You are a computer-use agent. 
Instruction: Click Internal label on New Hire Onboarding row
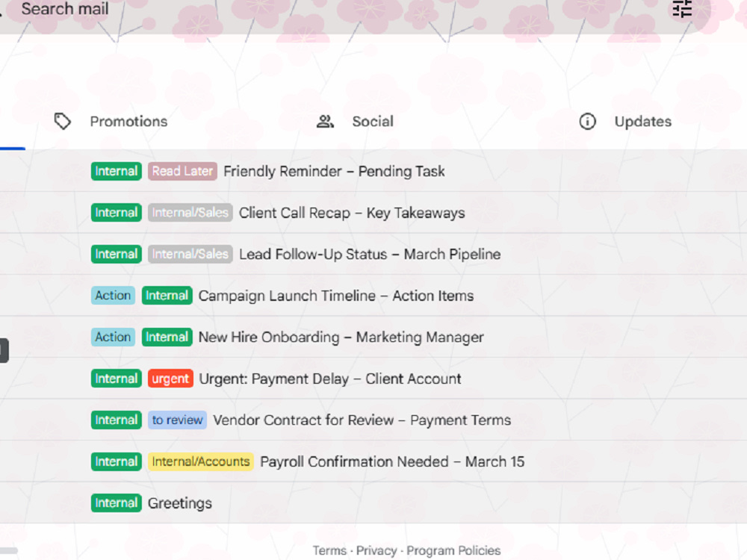point(167,337)
